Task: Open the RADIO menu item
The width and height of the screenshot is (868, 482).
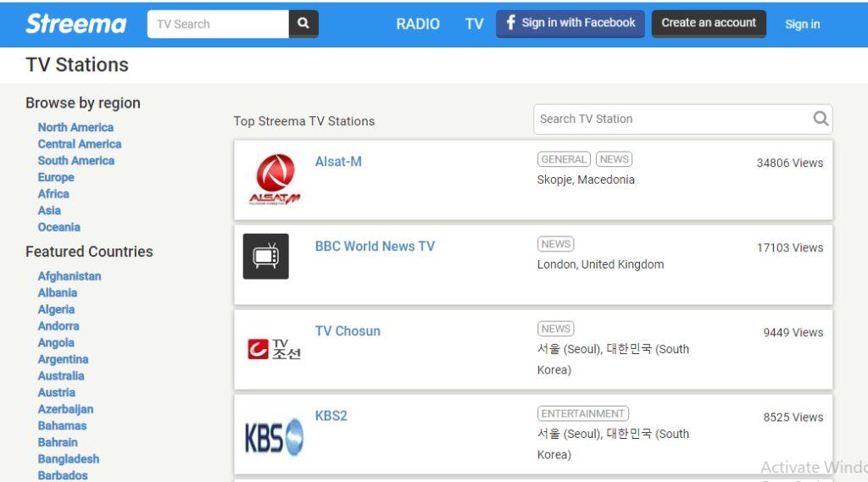Action: pyautogui.click(x=418, y=24)
